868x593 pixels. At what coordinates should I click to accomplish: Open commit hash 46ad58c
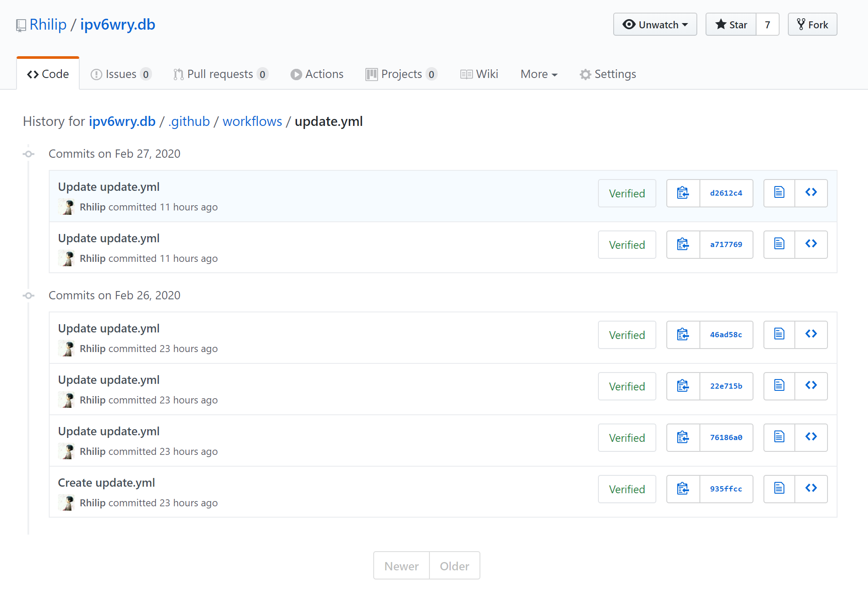pos(726,335)
